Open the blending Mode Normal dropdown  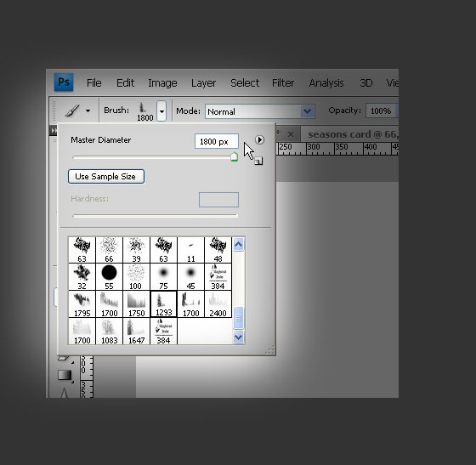click(260, 111)
